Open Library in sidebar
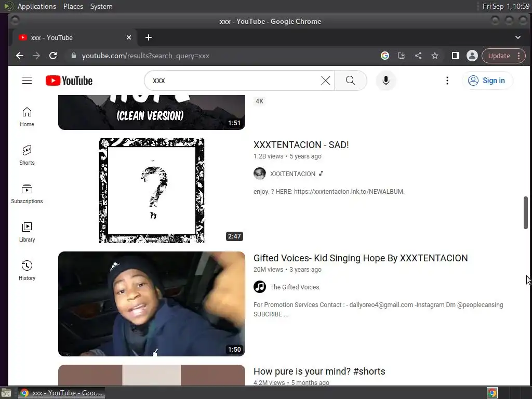The image size is (532, 399). tap(27, 232)
